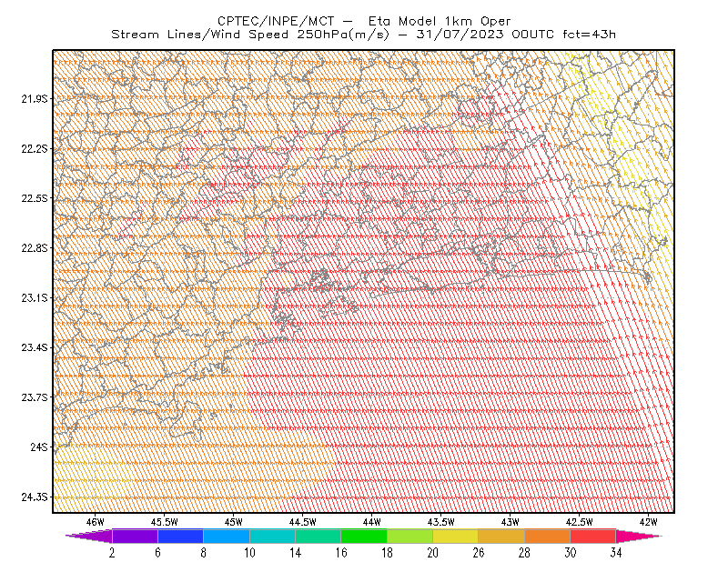Select the yellow 20-26 legend segment
The height and width of the screenshot is (562, 728).
tap(456, 536)
